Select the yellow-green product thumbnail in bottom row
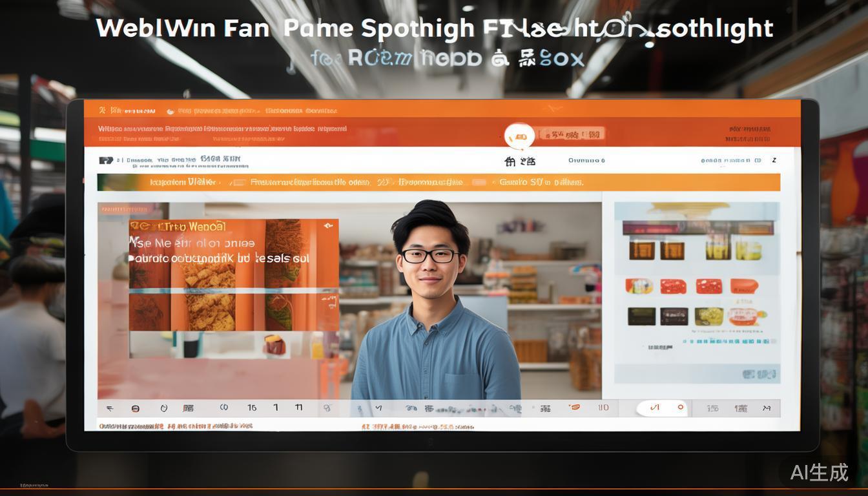Screen dimensions: 868x496 pos(708,316)
